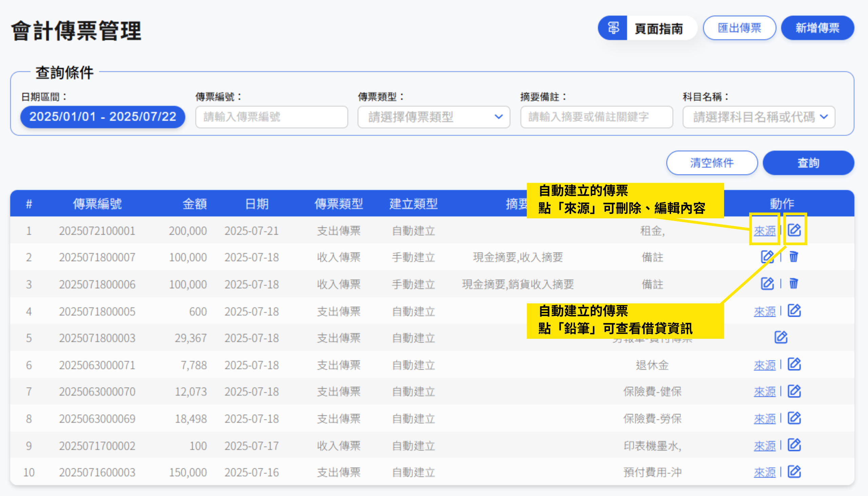
Task: Open 來源 link for voucher 2025071800005
Action: pos(765,311)
